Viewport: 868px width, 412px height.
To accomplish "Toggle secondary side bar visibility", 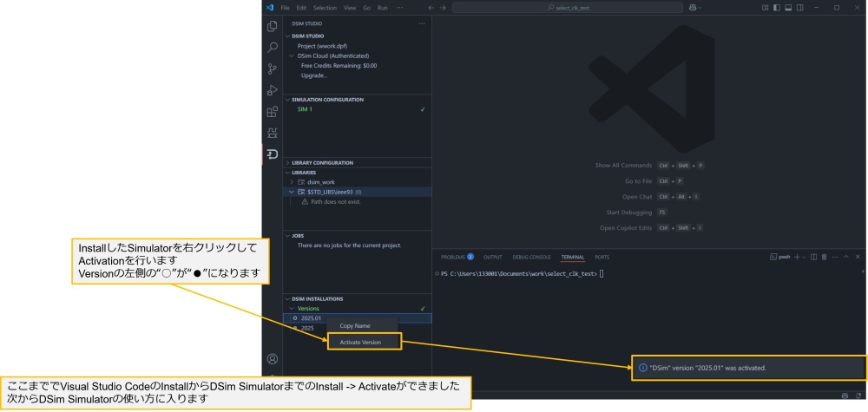I will (x=800, y=8).
